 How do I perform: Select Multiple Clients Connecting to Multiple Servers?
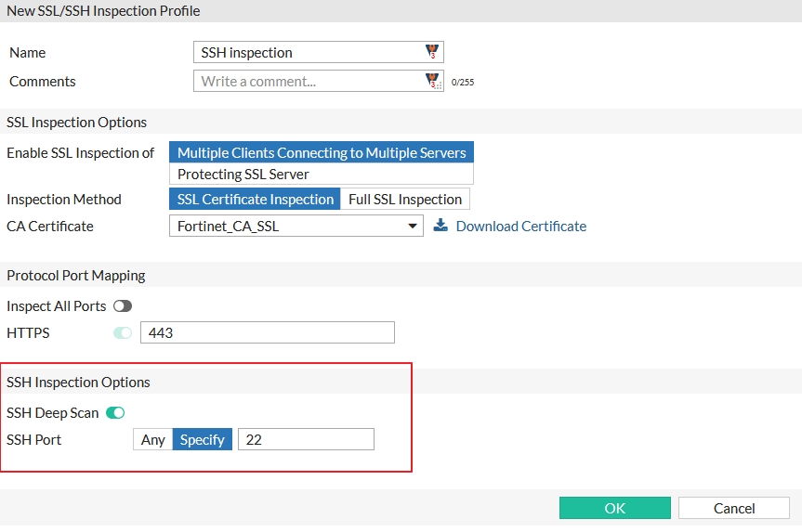[x=322, y=152]
